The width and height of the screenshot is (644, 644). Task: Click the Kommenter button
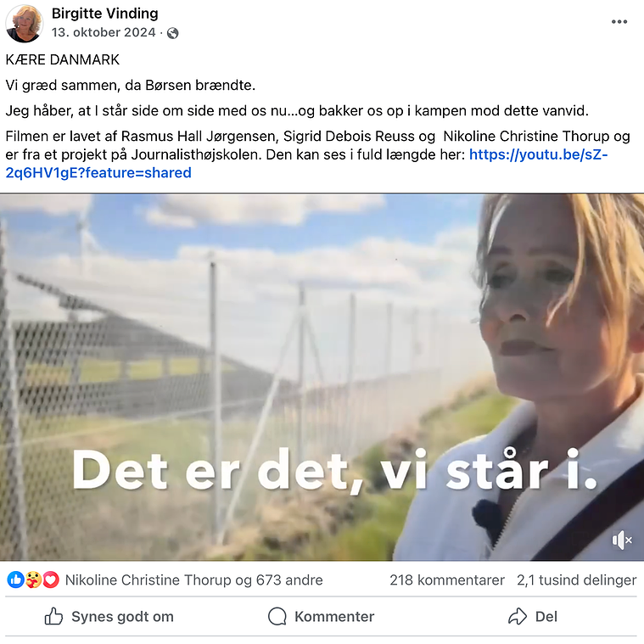322,617
